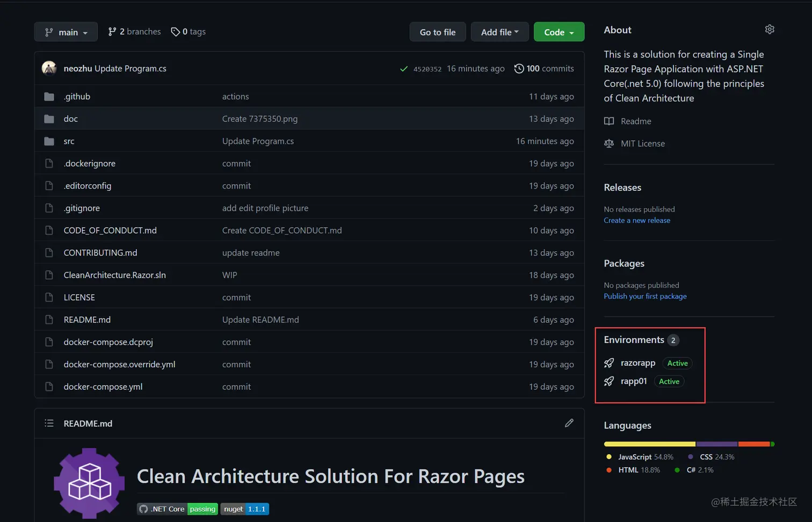Screen dimensions: 812x522
Task: Click the .NET Core passing badge
Action: [x=177, y=509]
